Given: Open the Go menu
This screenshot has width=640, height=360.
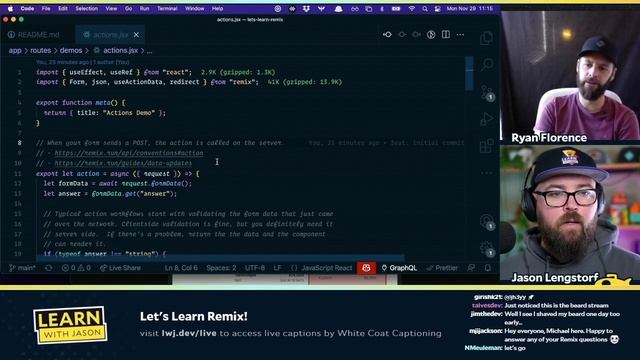Looking at the screenshot, I should coord(129,9).
